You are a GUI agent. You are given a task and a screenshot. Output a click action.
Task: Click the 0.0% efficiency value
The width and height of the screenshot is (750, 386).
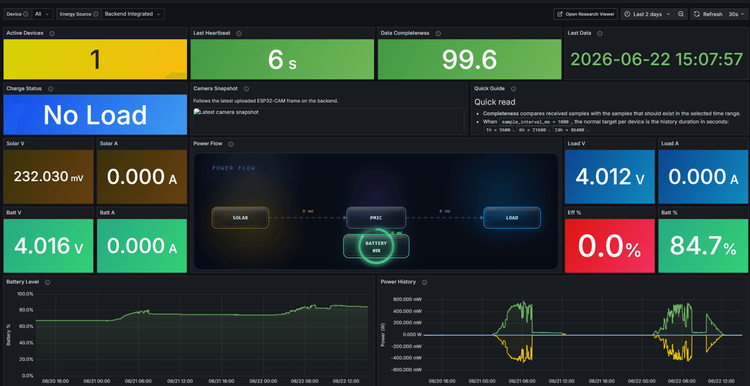click(610, 246)
